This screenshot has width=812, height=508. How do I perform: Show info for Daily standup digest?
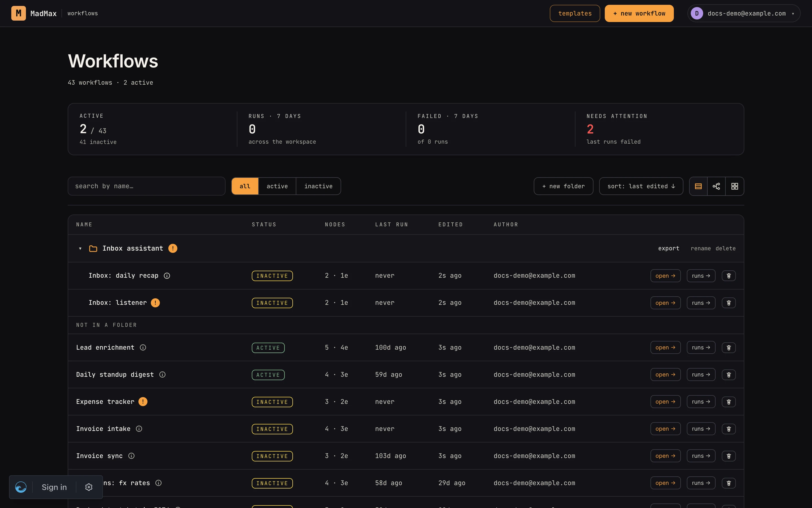[x=162, y=375]
